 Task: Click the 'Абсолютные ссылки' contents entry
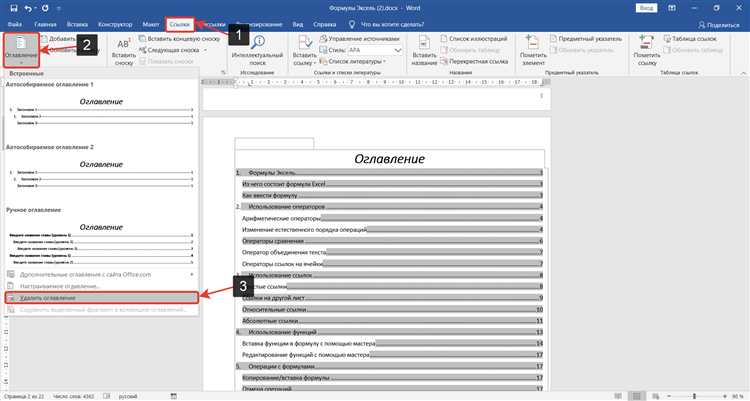392,321
